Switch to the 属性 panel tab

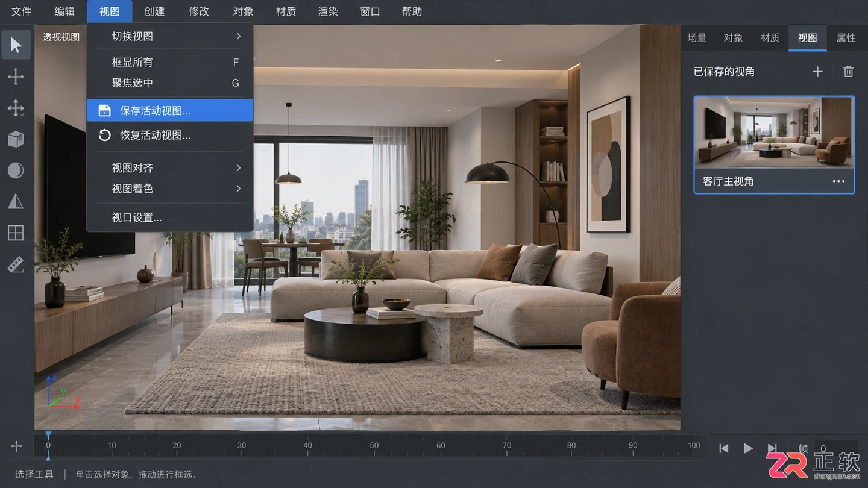(846, 38)
